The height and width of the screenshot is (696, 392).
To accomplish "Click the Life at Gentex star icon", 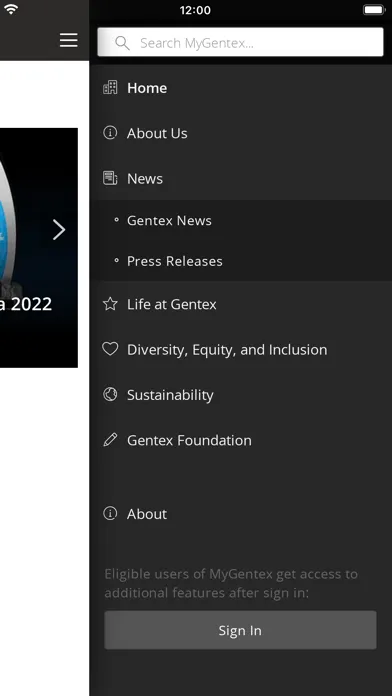I will click(x=110, y=304).
